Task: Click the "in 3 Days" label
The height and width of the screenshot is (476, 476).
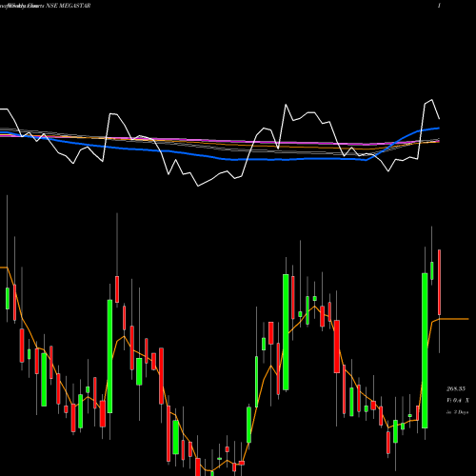Action: coord(457,412)
